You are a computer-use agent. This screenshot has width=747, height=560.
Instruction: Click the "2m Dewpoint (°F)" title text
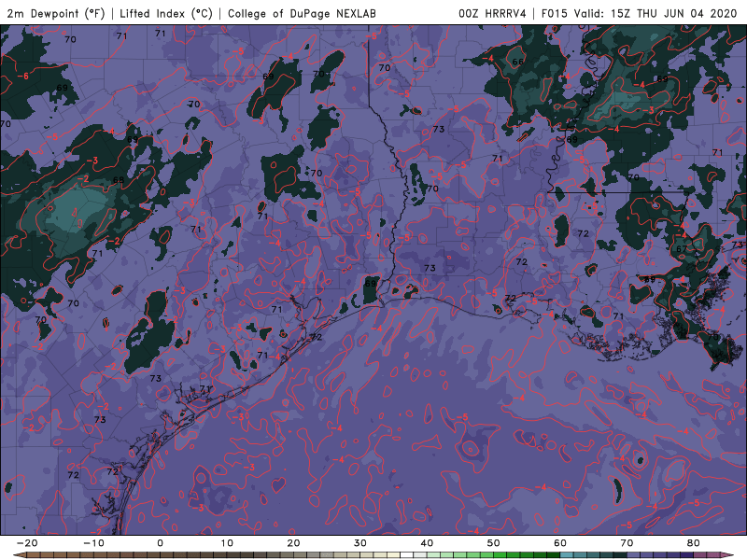[x=56, y=13]
